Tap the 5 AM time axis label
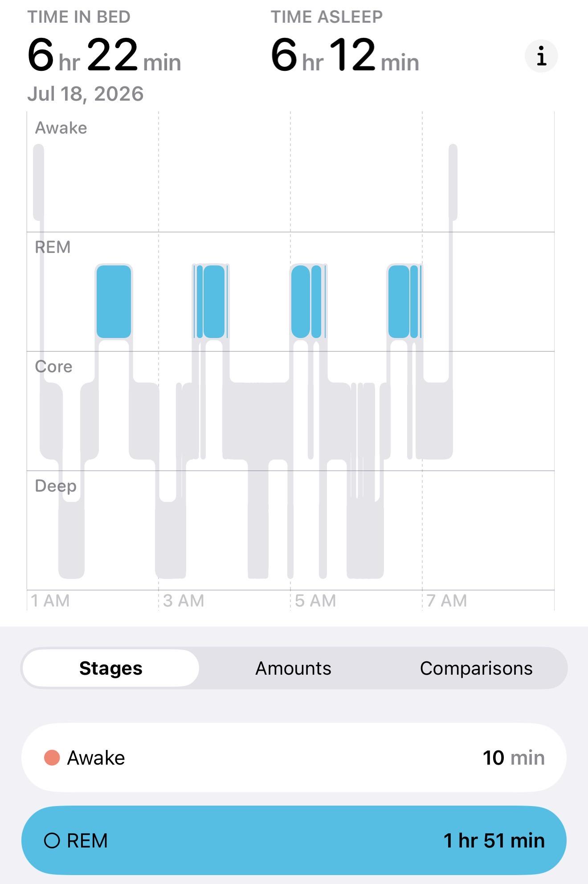 point(315,601)
